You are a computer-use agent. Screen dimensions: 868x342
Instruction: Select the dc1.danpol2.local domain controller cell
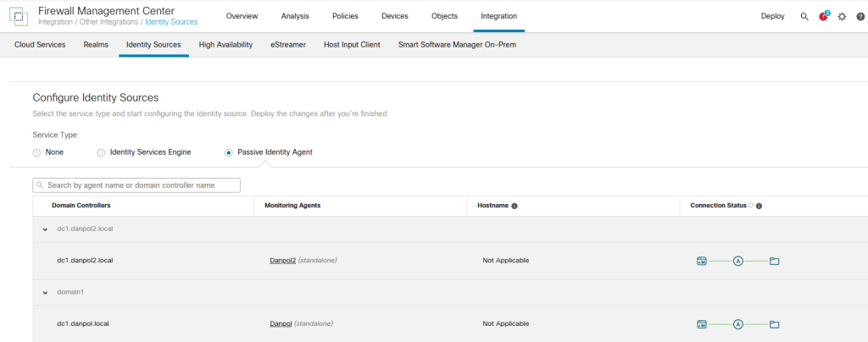tap(86, 260)
